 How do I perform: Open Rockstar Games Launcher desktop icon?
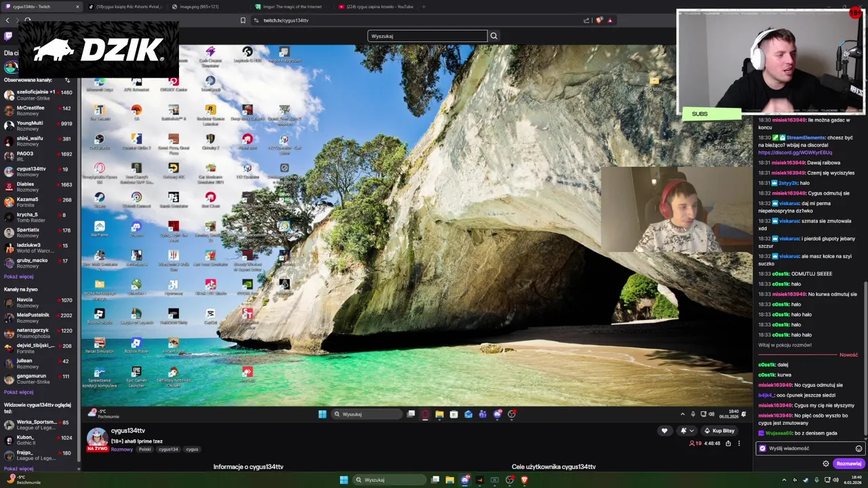[210, 113]
